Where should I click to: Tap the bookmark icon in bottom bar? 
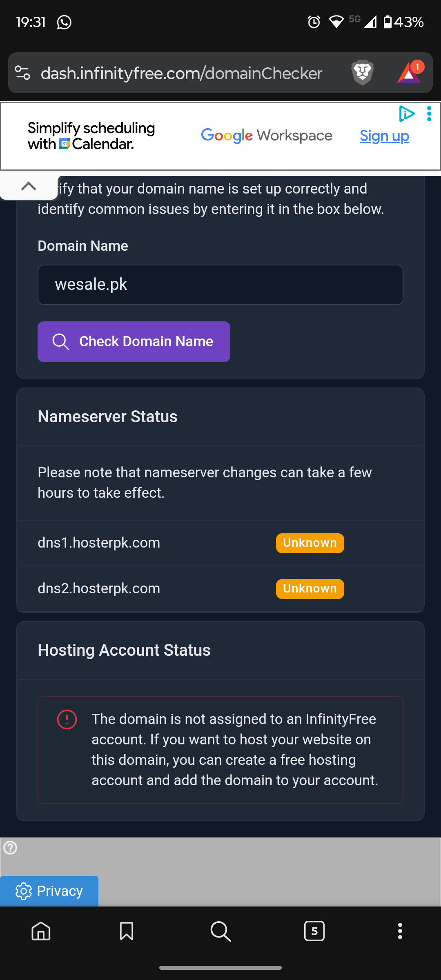tap(127, 931)
